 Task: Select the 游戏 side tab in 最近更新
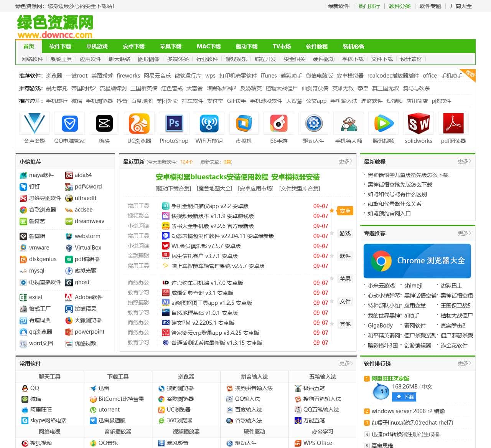[x=345, y=233]
